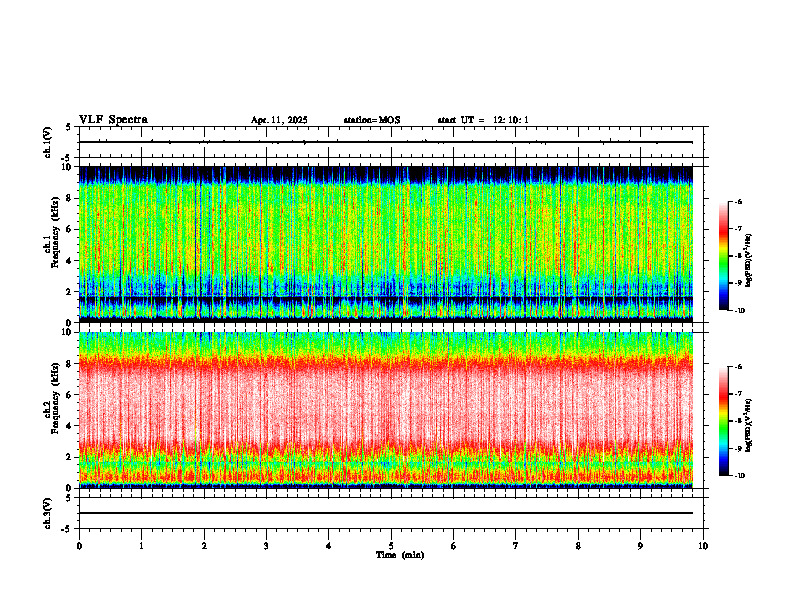Click the time axis end label "10"

[703, 546]
